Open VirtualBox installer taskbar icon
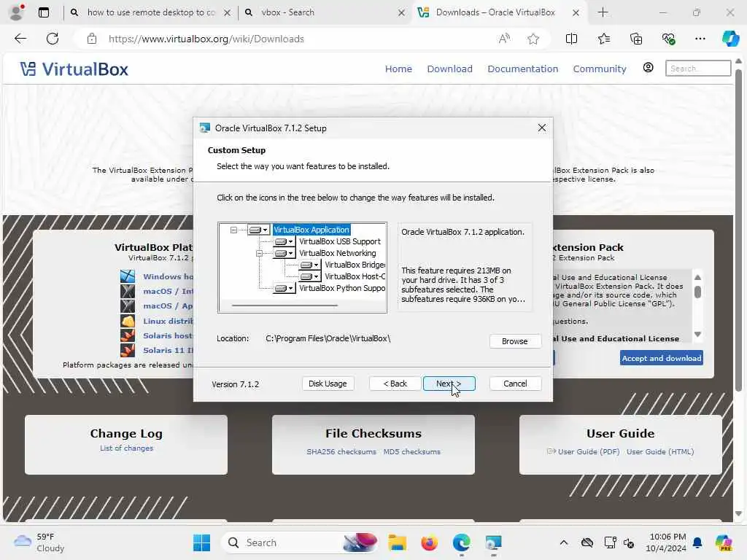The height and width of the screenshot is (560, 747). point(494,542)
